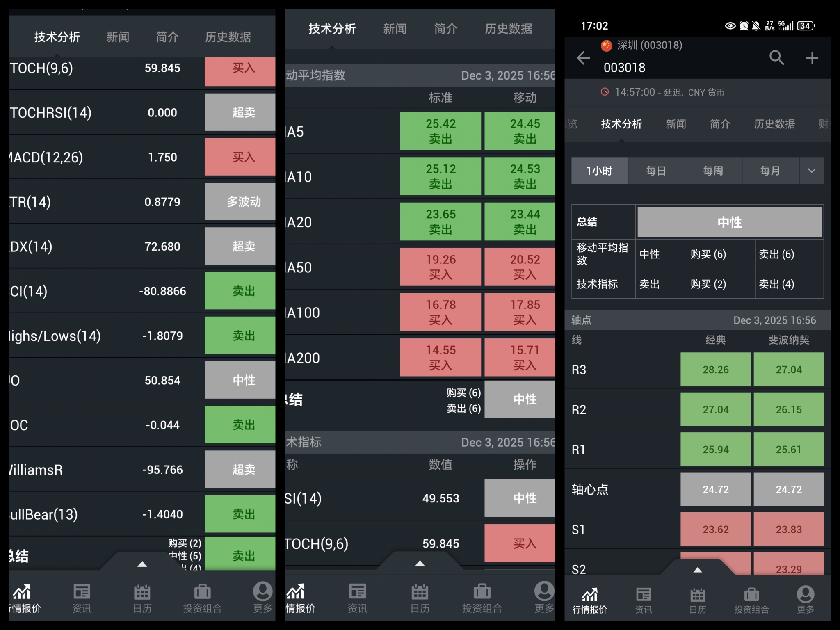Tap the plus icon to add stock
Screen dimensions: 840x630
(x=812, y=58)
